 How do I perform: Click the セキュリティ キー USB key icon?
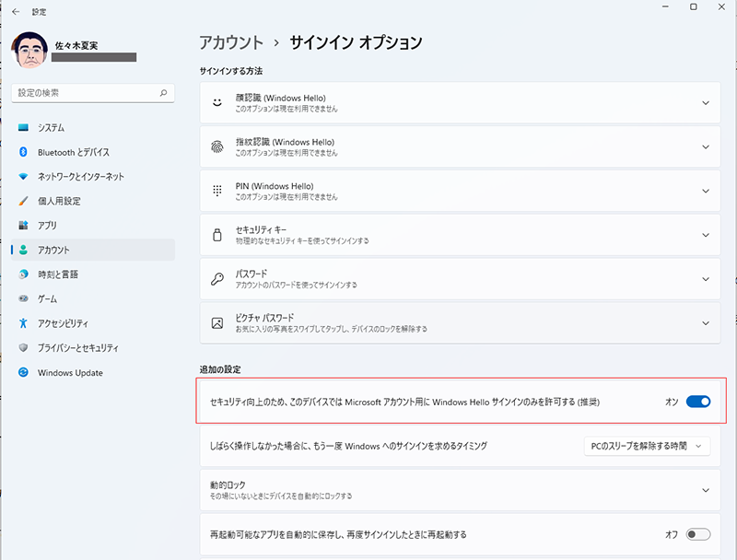[217, 235]
